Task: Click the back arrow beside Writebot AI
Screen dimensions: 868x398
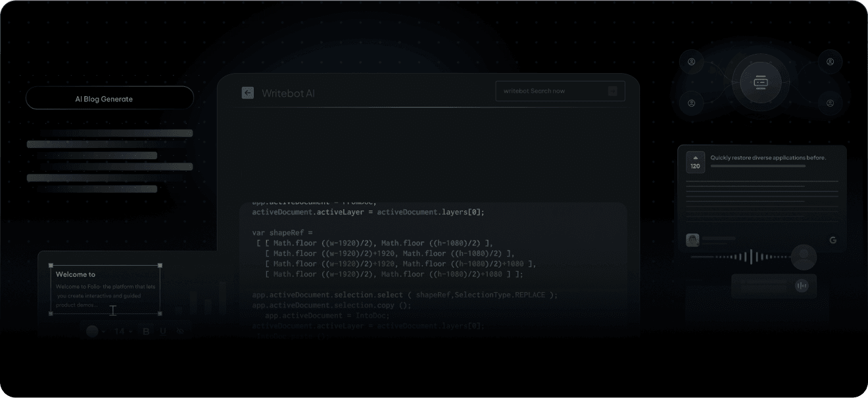Action: [x=247, y=93]
